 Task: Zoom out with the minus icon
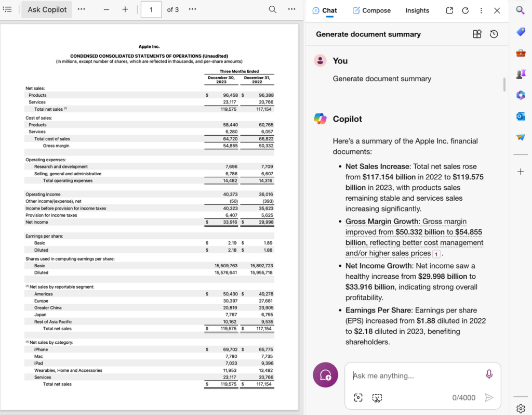(107, 9)
